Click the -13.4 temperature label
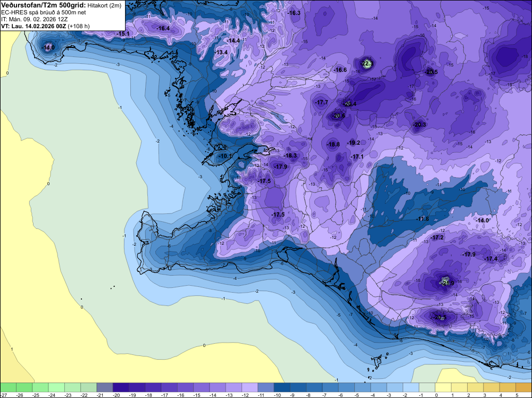The height and width of the screenshot is (398, 532). pos(221,52)
